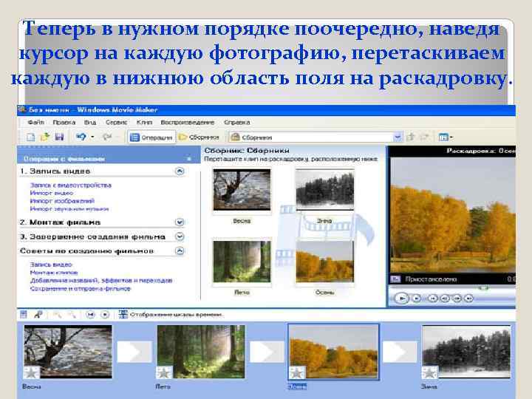Click the Запись с видеоустройства link
532x399 pixels.
pos(71,185)
